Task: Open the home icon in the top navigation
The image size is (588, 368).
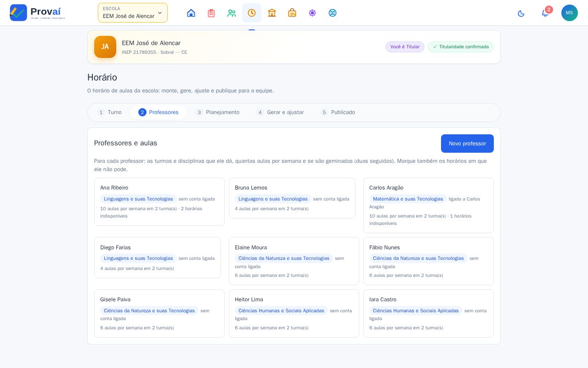Action: [191, 13]
